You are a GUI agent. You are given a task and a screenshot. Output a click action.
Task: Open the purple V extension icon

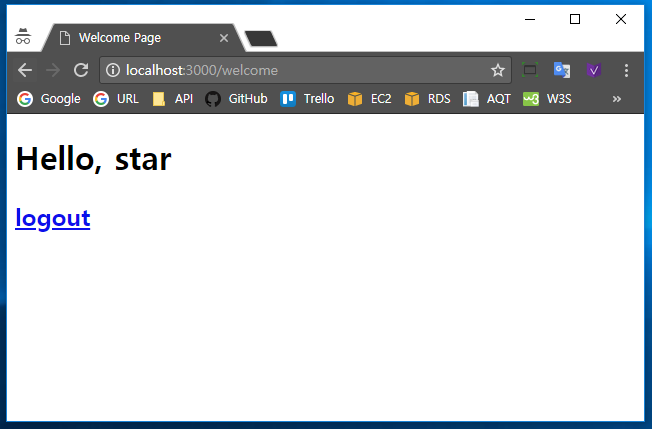click(x=594, y=70)
